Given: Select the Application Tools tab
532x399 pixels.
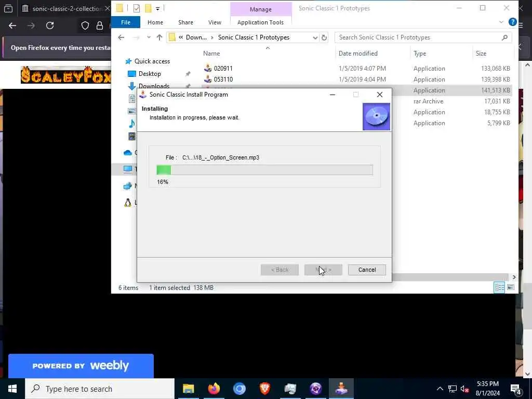Looking at the screenshot, I should pyautogui.click(x=260, y=22).
